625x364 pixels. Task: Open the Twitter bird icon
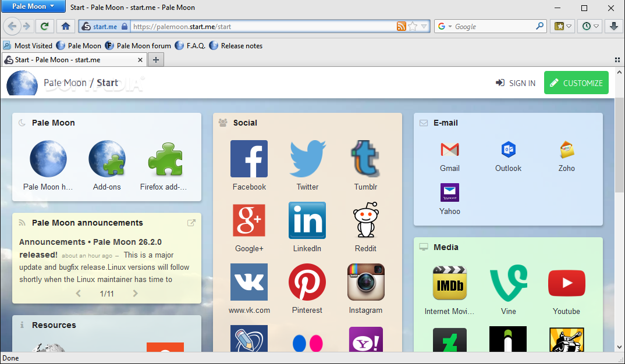click(307, 159)
